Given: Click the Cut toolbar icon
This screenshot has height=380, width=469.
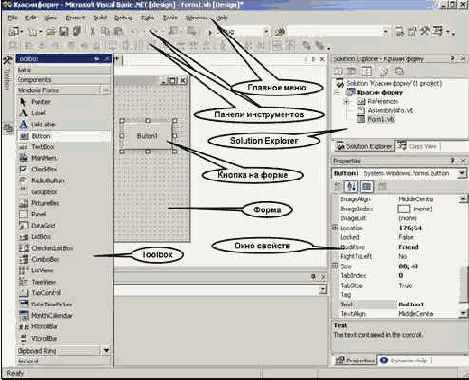Looking at the screenshot, I should pyautogui.click(x=93, y=32).
